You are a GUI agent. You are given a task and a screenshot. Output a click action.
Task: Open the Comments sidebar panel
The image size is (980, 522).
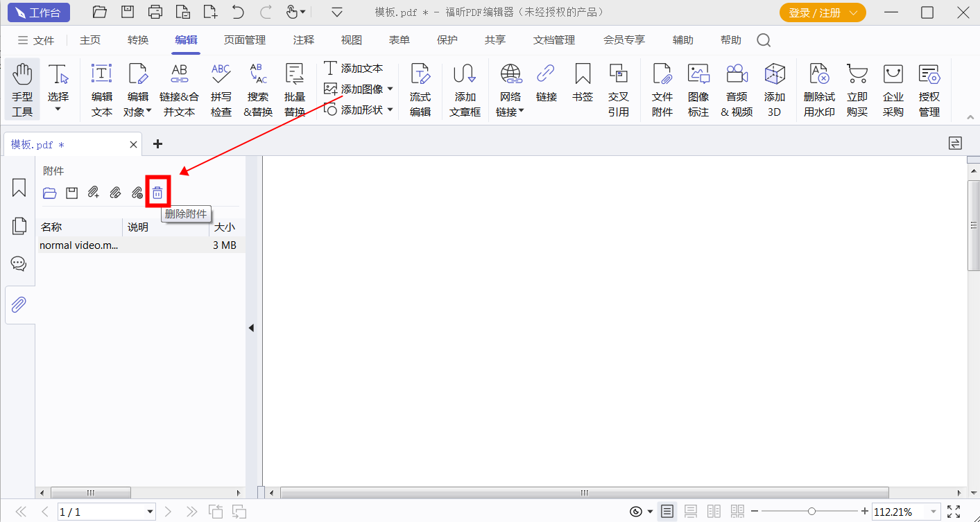pyautogui.click(x=19, y=263)
